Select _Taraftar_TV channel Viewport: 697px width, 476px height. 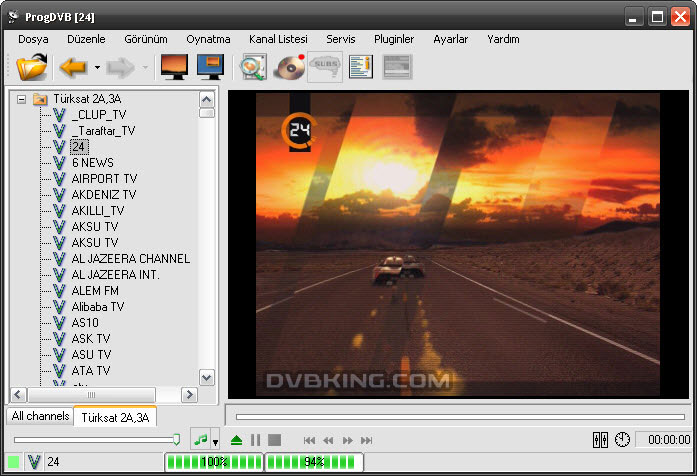(x=103, y=131)
